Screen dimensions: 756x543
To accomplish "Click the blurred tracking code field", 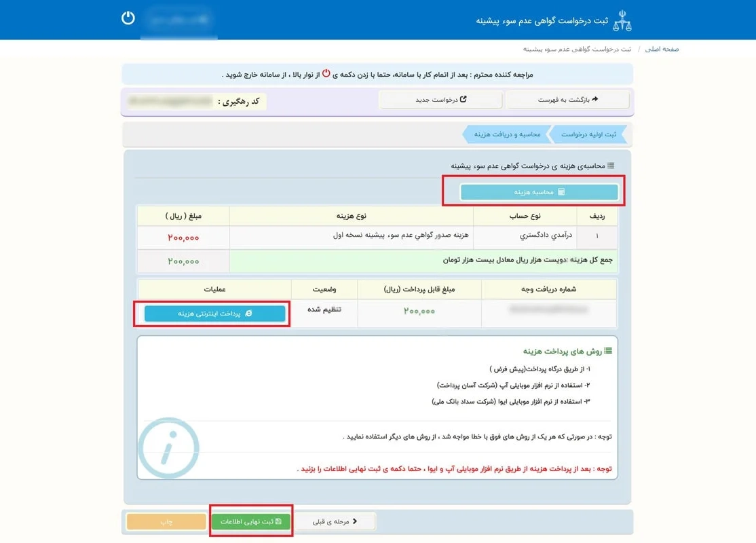I will 170,101.
